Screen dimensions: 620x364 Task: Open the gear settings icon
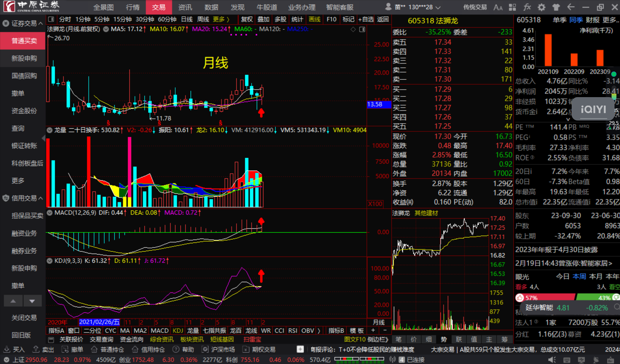[x=542, y=7]
